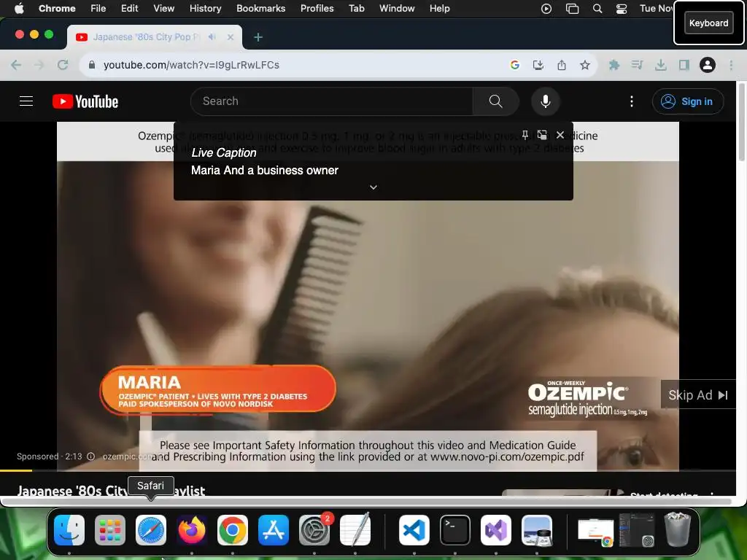Open the Bookmarks menu
Image resolution: width=747 pixels, height=560 pixels.
tap(260, 9)
